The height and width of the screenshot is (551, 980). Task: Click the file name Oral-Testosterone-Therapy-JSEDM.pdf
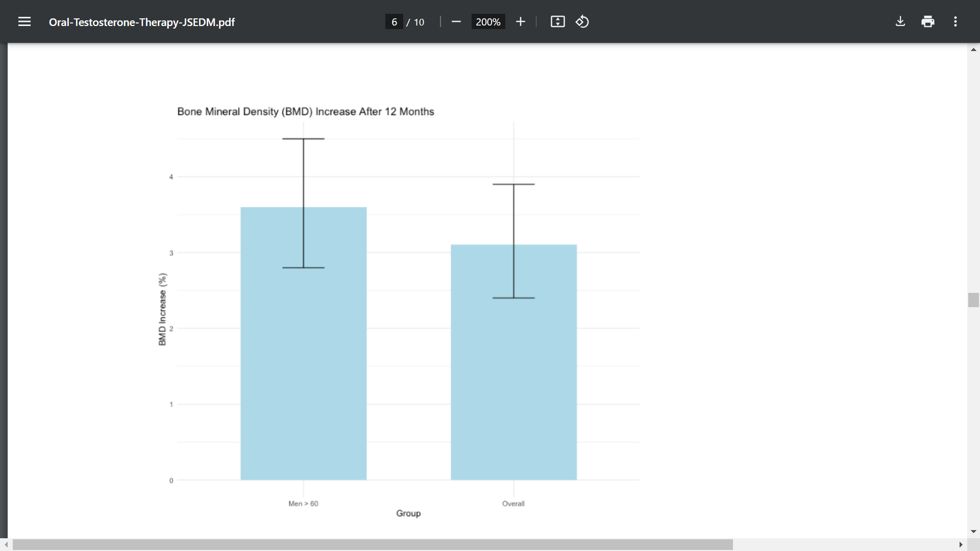(142, 22)
